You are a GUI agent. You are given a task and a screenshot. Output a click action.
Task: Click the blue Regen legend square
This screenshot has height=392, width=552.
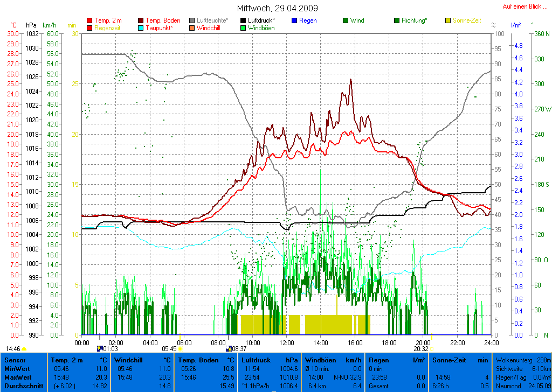click(294, 20)
